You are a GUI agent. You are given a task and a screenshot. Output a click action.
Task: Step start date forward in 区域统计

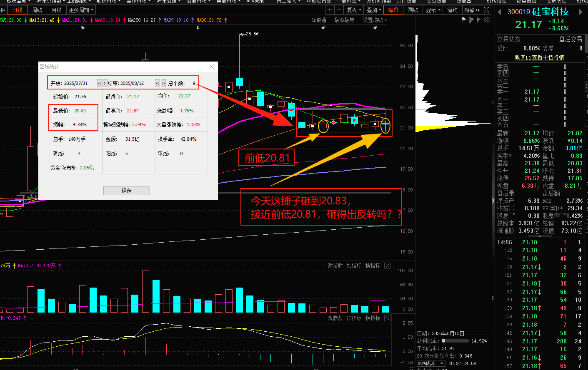105,83
